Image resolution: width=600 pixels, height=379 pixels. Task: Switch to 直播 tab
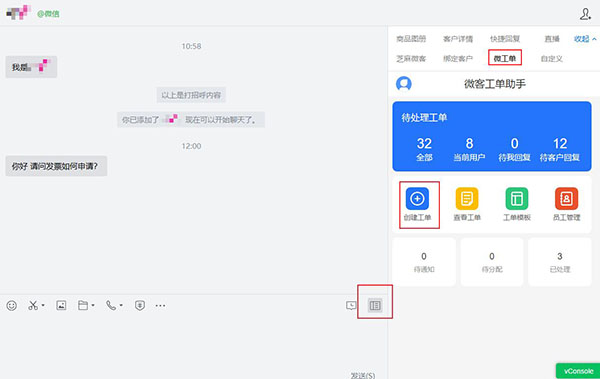coord(552,39)
